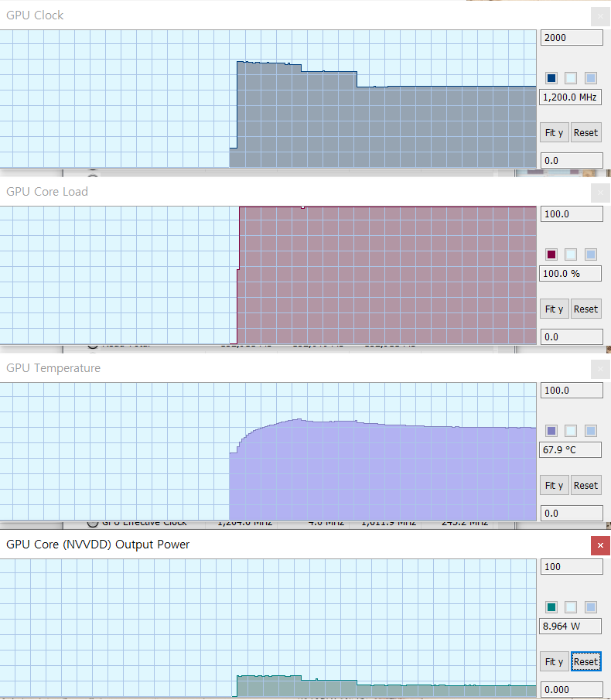Click the GPU Temperature grid color swatch
This screenshot has height=700, width=611.
coord(590,431)
